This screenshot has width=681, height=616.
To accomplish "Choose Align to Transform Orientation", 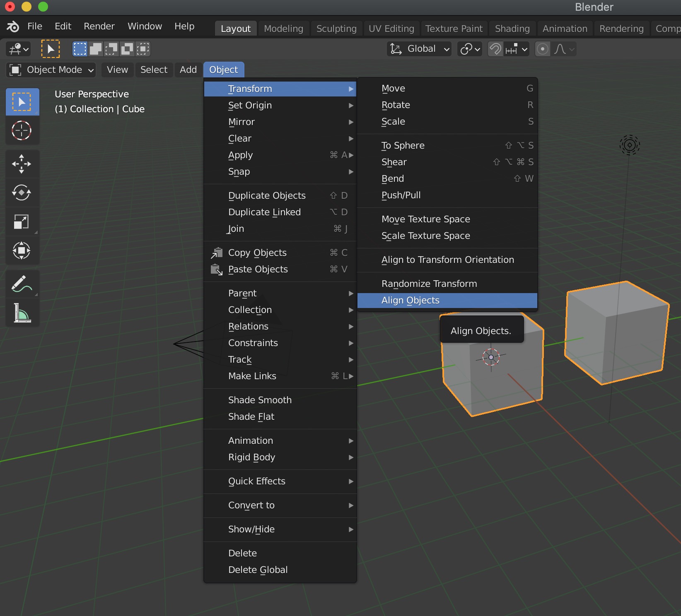I will 447,260.
